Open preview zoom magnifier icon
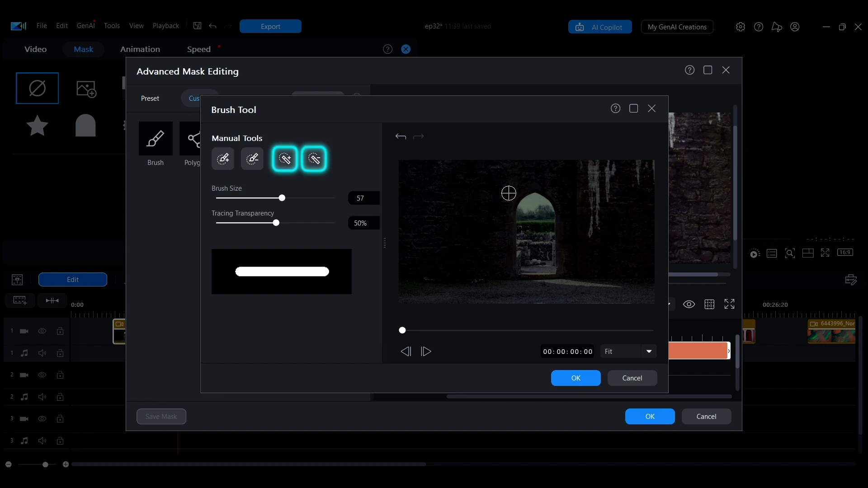 (x=790, y=253)
